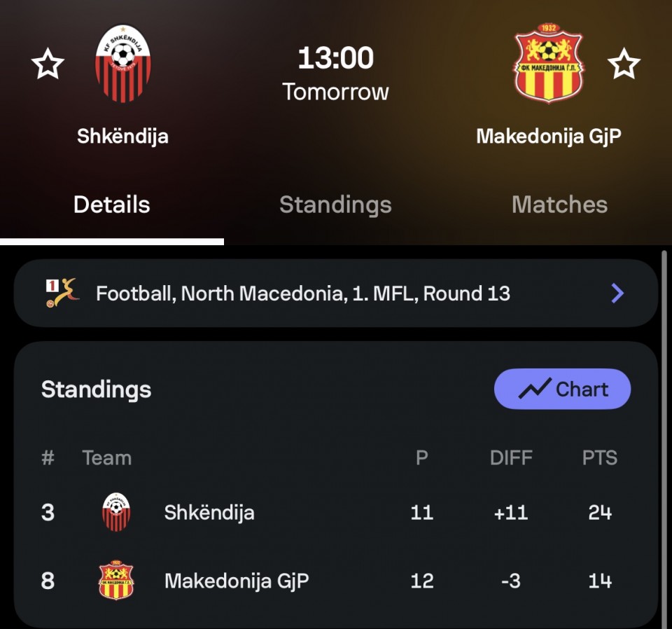Click the PTS column header
Viewport: 672px width, 629px height.
point(600,458)
